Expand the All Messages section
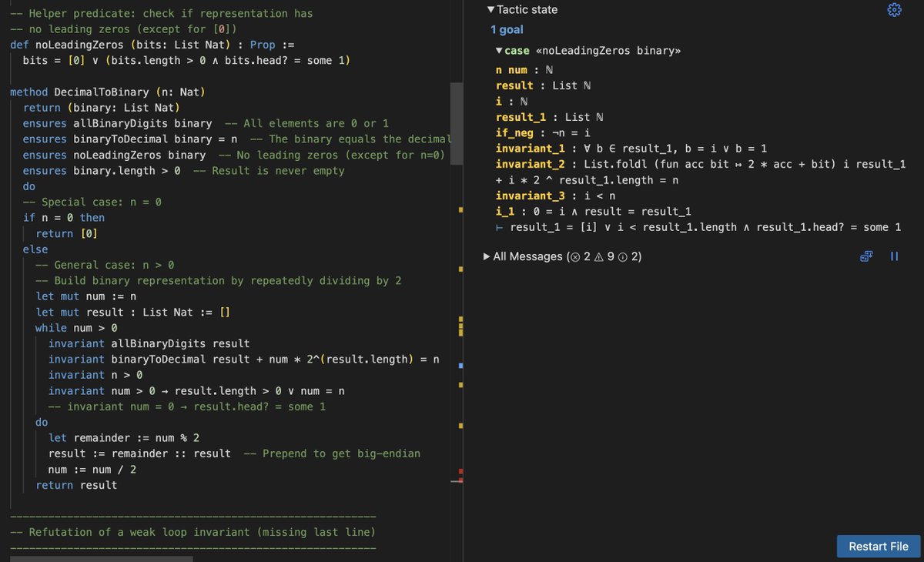Viewport: 924px width, 562px height. (x=562, y=256)
